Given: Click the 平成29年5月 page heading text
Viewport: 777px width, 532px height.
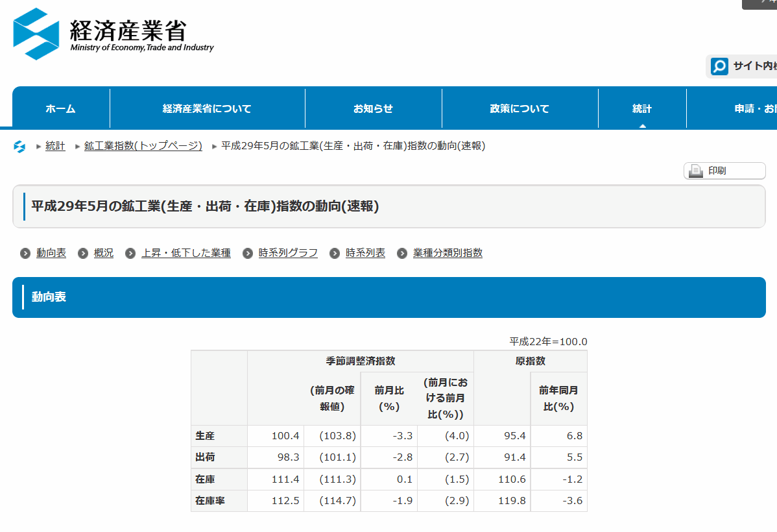Looking at the screenshot, I should 205,206.
